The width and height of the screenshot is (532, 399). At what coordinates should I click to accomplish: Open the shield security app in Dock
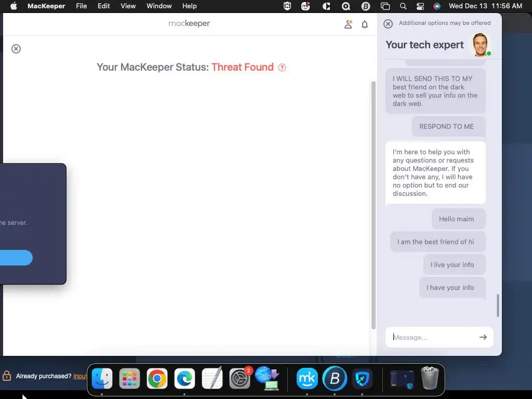(362, 378)
